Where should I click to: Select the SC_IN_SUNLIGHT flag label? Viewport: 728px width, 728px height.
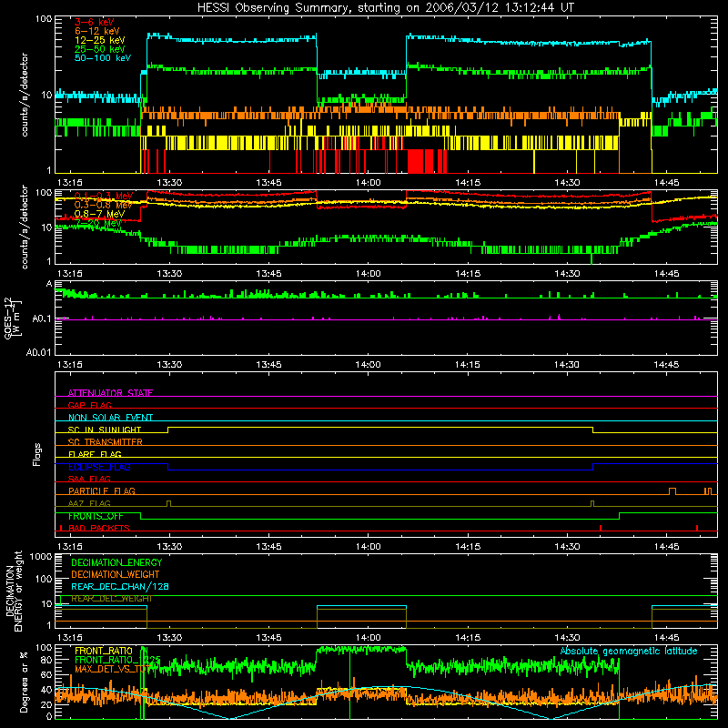[105, 430]
